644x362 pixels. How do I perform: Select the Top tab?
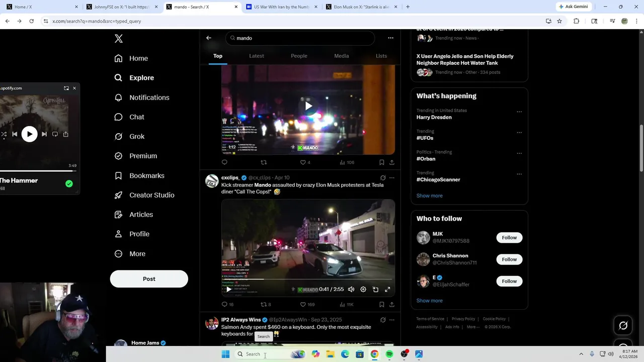[x=218, y=56]
